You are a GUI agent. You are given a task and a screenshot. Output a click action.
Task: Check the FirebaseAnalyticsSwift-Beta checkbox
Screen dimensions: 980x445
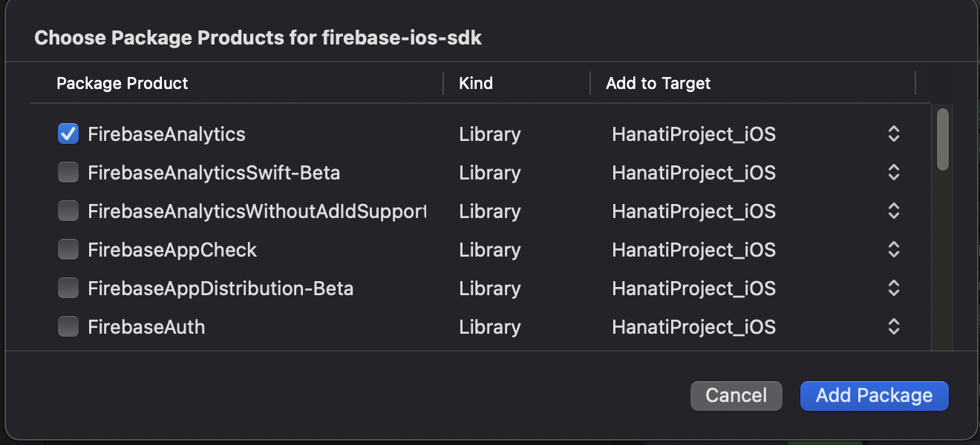click(x=68, y=173)
